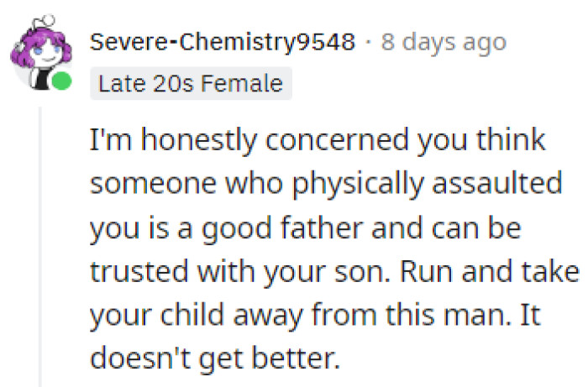Open Severe-Chemistry9548's user profile
The width and height of the screenshot is (588, 387).
[223, 42]
